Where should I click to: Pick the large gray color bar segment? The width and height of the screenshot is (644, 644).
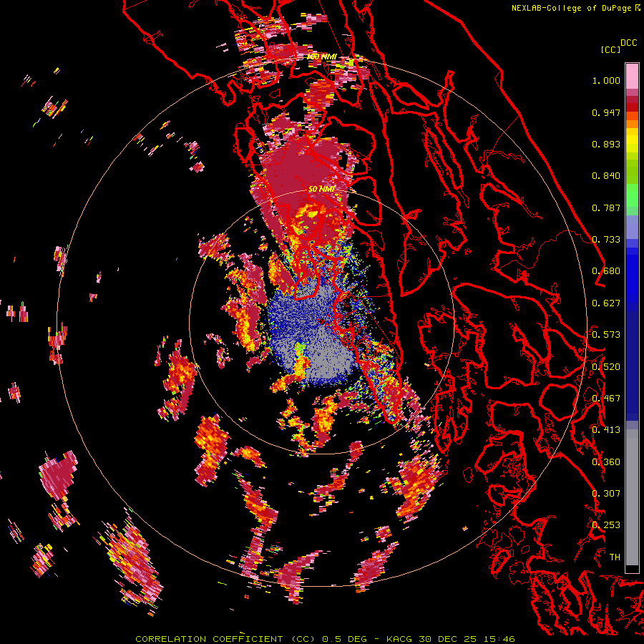coord(632,497)
